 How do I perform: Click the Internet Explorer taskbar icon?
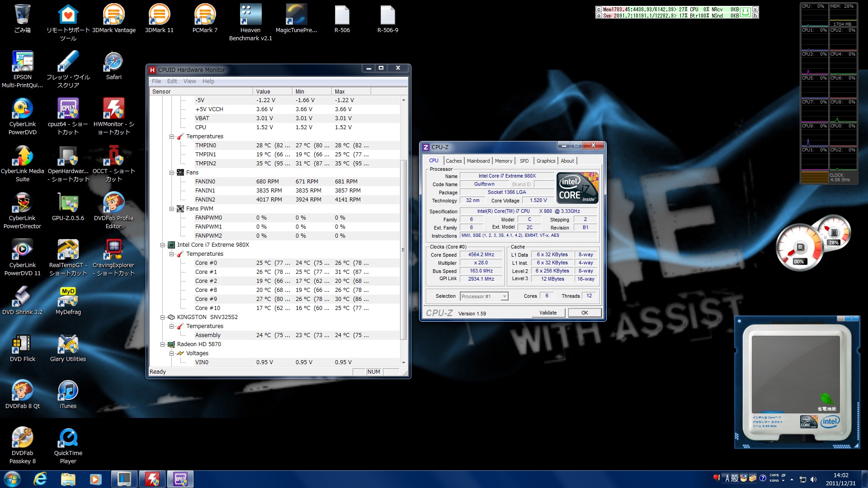pyautogui.click(x=40, y=479)
